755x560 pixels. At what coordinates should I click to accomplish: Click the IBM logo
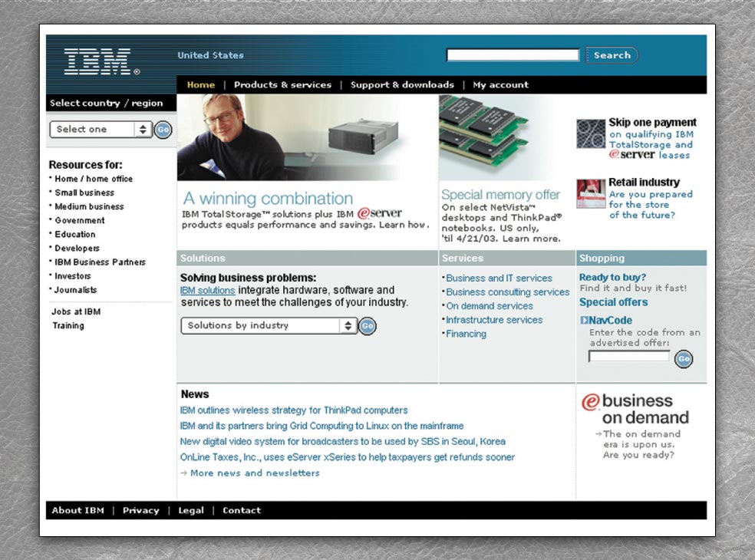click(101, 61)
